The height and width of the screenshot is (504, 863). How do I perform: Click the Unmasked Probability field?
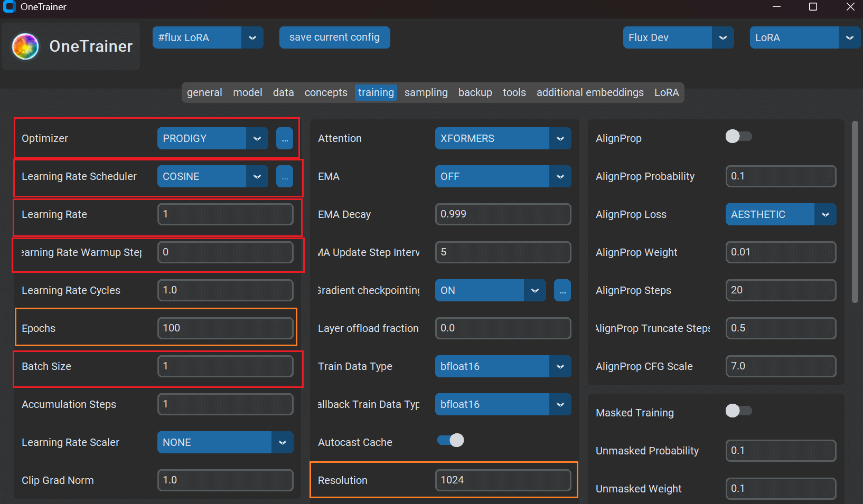pyautogui.click(x=781, y=451)
